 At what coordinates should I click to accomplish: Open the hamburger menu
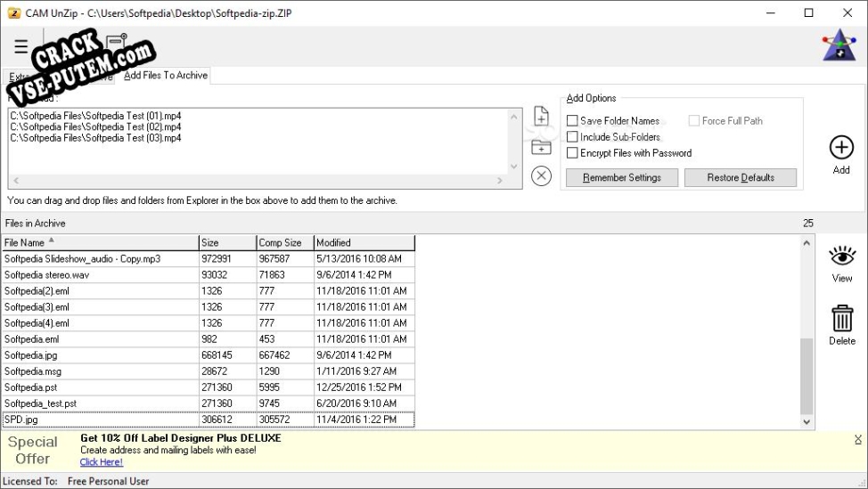pyautogui.click(x=21, y=46)
